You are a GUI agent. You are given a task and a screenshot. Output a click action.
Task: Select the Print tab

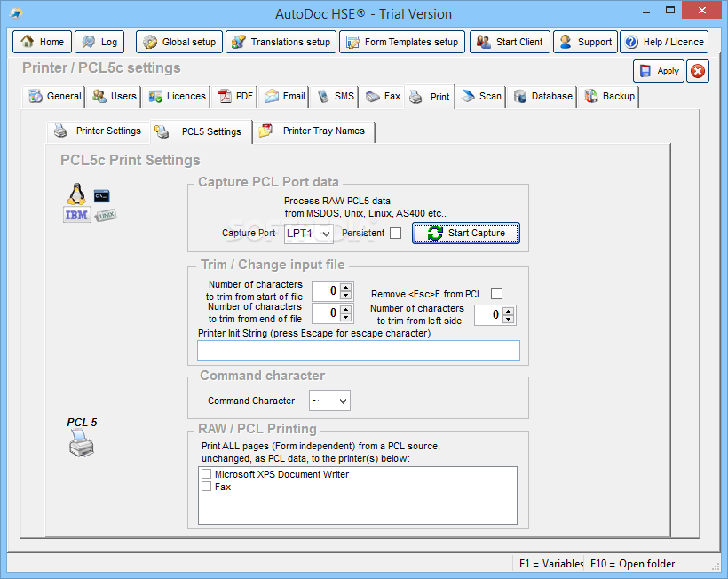pos(430,97)
